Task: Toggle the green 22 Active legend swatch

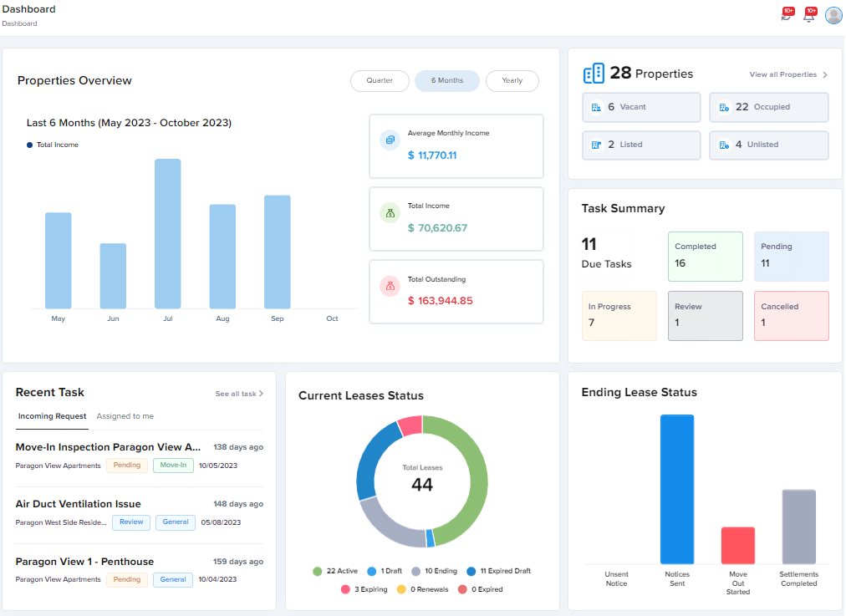Action: [318, 571]
